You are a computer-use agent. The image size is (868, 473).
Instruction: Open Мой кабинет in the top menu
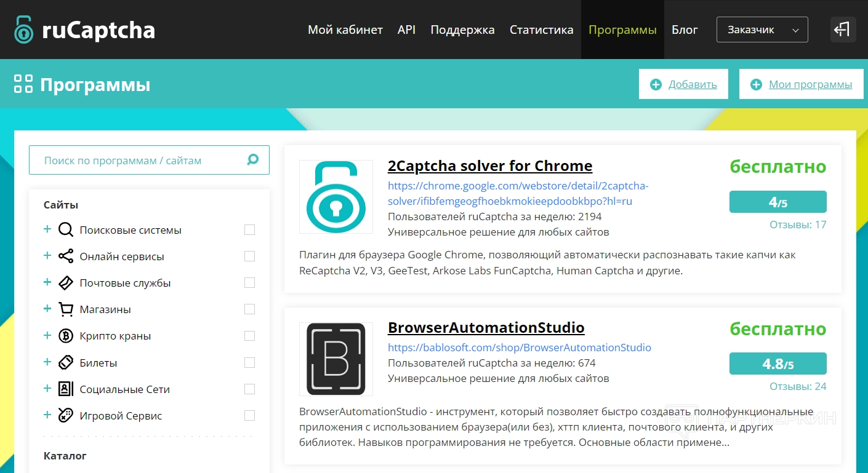coord(345,30)
